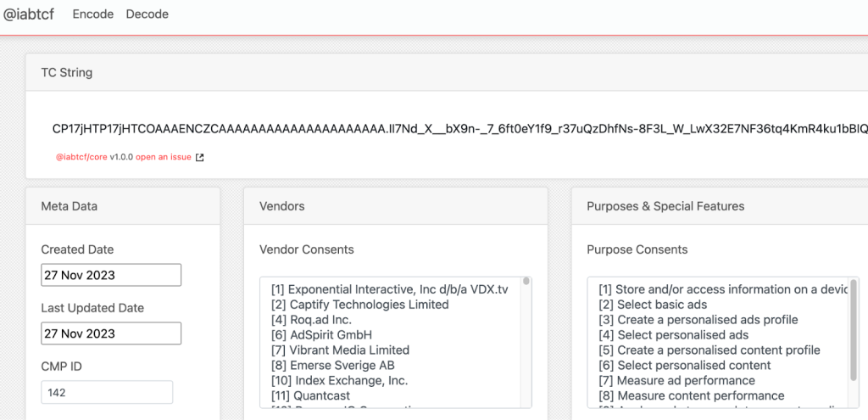The image size is (868, 420).
Task: Select purpose [2] Select basic ads
Action: click(653, 305)
